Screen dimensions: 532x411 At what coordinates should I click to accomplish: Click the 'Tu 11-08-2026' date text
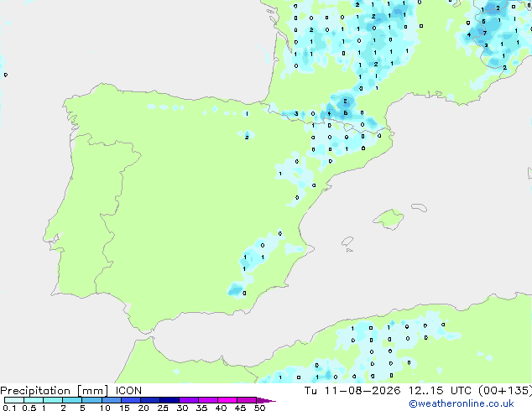(352, 391)
